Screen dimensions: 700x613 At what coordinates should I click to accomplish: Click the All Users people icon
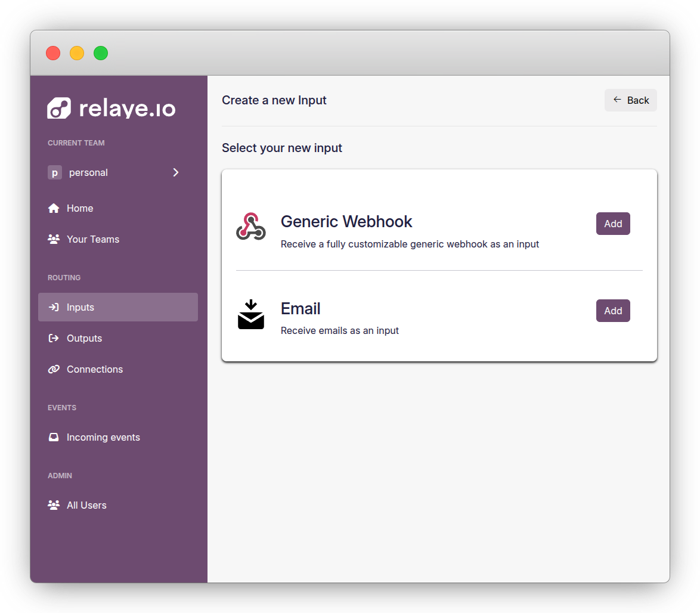click(x=54, y=505)
